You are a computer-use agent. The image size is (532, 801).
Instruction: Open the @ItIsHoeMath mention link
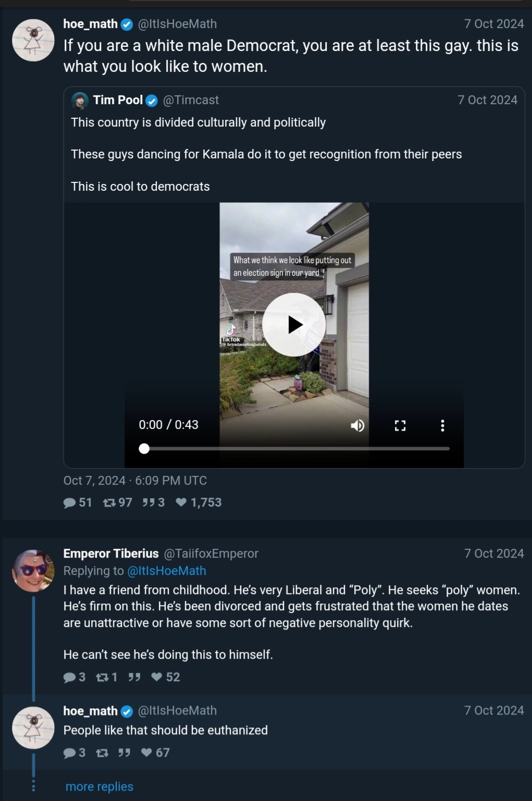[167, 571]
